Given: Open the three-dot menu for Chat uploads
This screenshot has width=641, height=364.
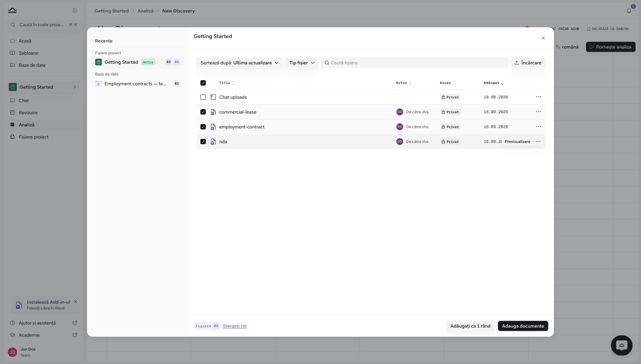Looking at the screenshot, I should (538, 97).
